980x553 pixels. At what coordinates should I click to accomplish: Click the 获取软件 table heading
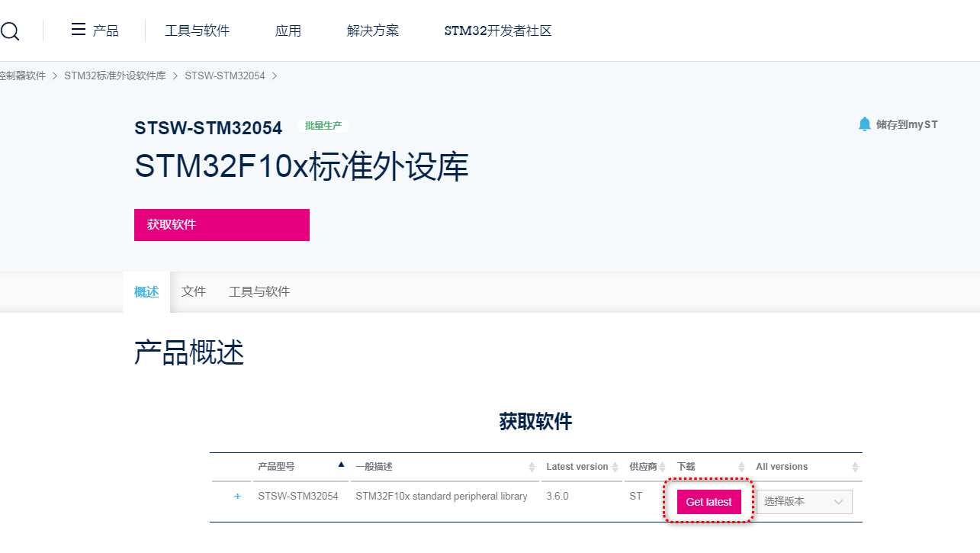(535, 421)
